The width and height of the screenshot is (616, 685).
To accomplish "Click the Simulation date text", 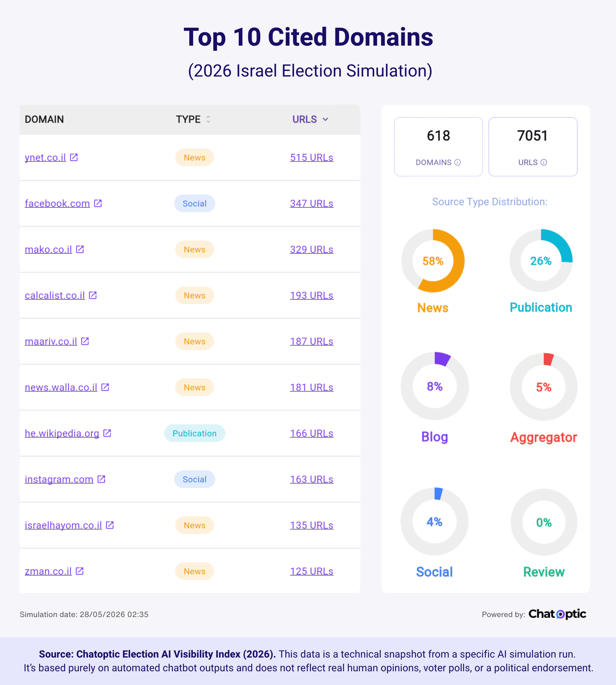I will point(84,614).
